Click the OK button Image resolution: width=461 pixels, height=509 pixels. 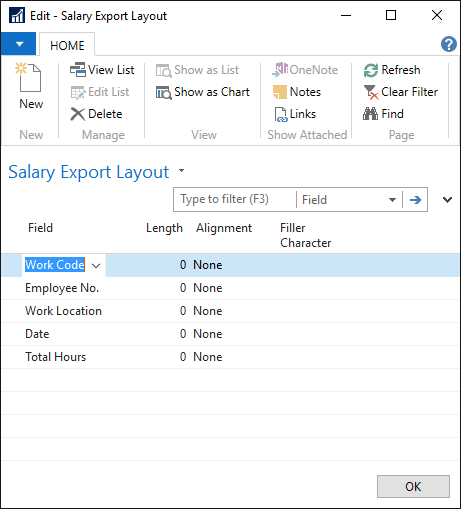[x=413, y=487]
